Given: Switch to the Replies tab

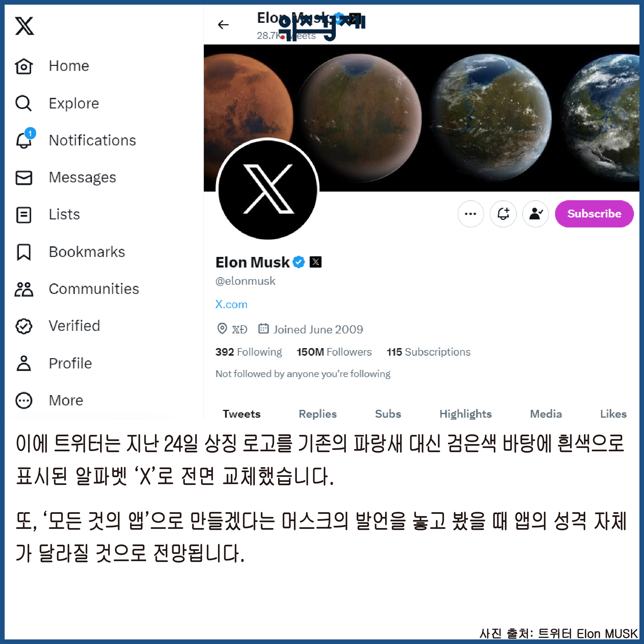Looking at the screenshot, I should [317, 414].
